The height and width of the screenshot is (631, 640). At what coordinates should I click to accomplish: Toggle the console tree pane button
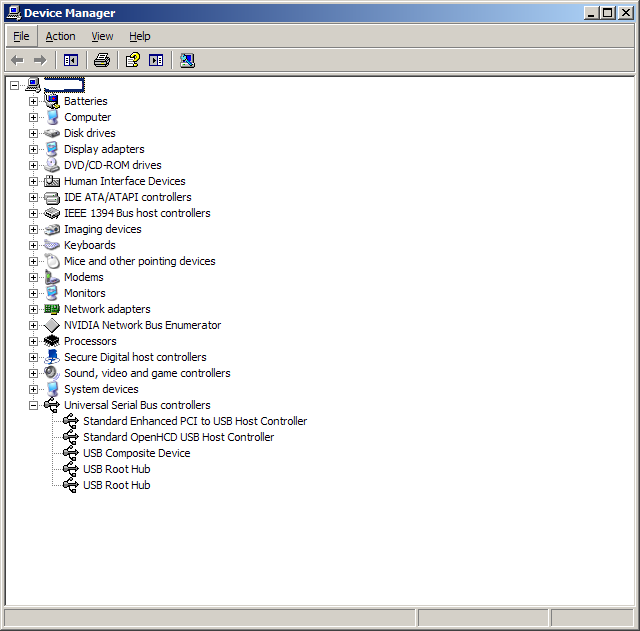pos(71,60)
